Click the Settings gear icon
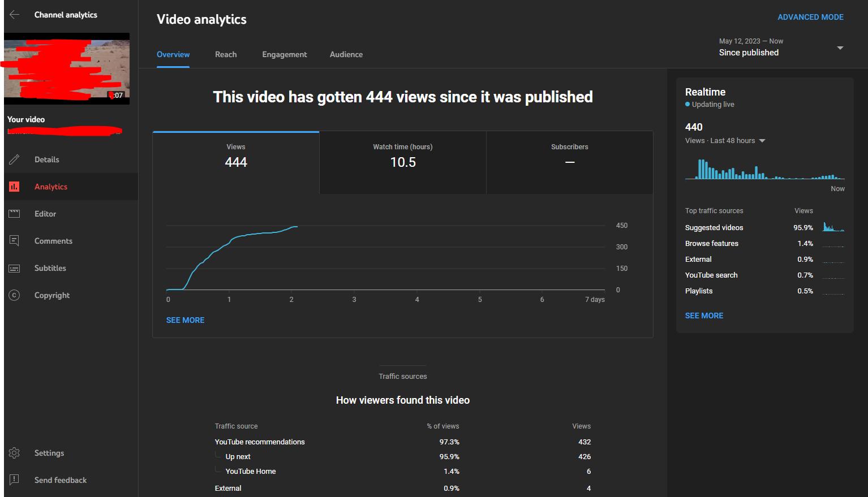 (x=15, y=453)
